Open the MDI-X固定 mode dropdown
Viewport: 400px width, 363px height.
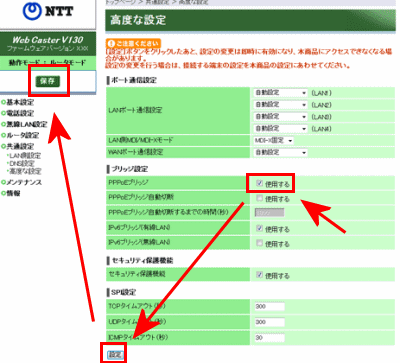click(x=274, y=141)
